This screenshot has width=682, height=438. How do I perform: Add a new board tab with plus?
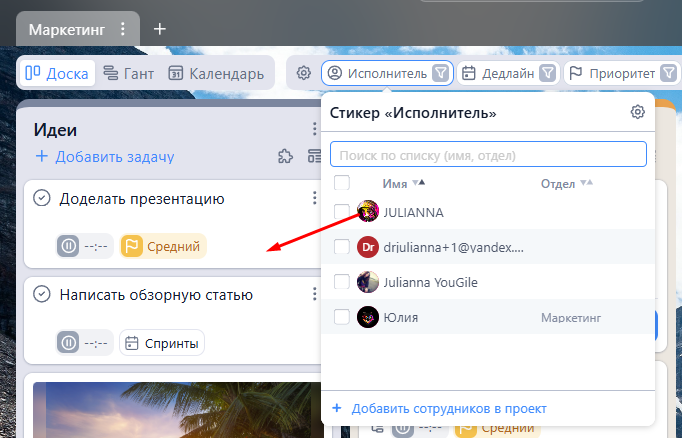tap(160, 29)
